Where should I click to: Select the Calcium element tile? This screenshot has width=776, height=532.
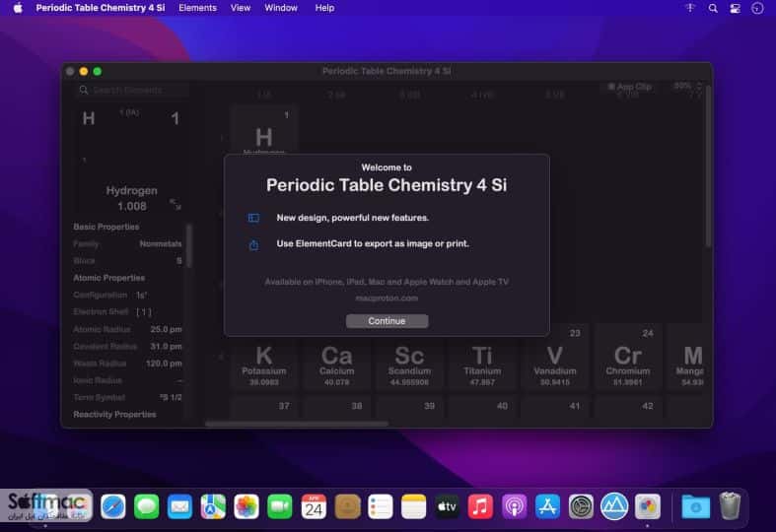click(336, 365)
